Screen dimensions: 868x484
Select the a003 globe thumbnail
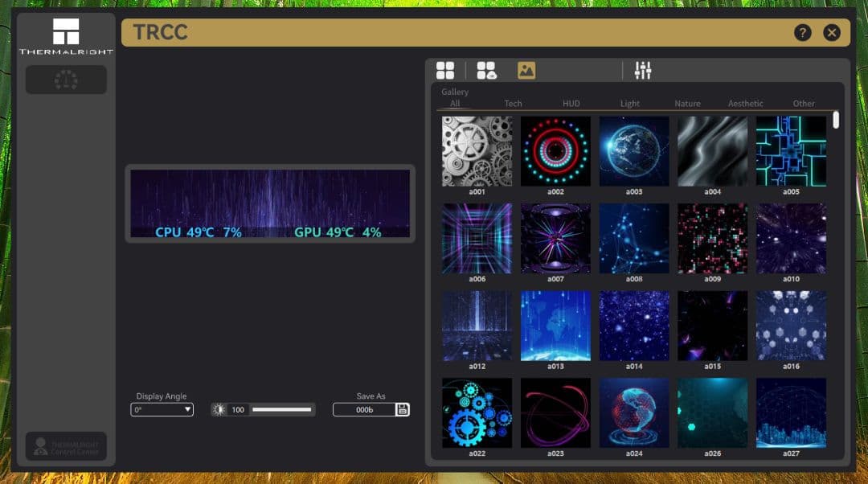tap(633, 150)
